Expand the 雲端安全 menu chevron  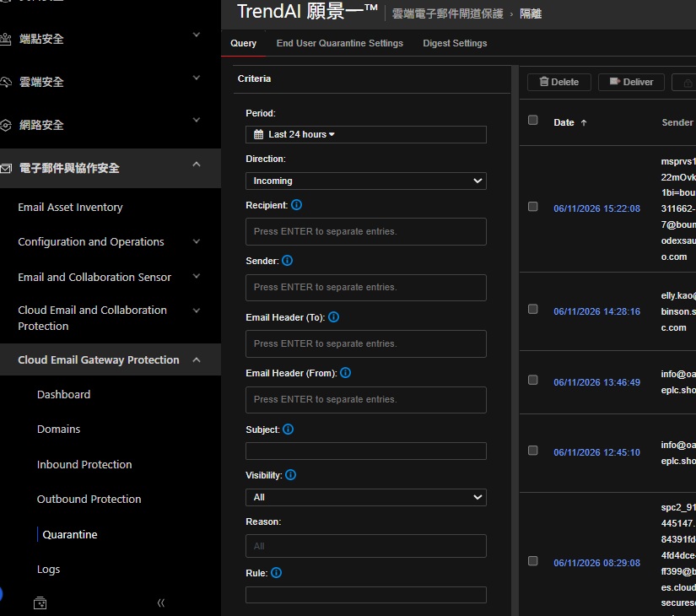[x=197, y=78]
